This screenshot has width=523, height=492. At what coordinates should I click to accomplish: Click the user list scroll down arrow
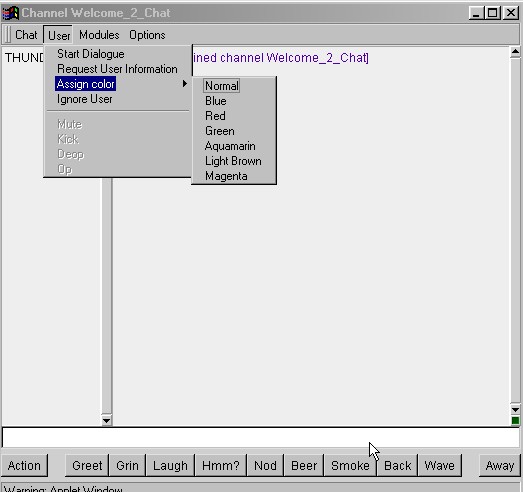107,420
